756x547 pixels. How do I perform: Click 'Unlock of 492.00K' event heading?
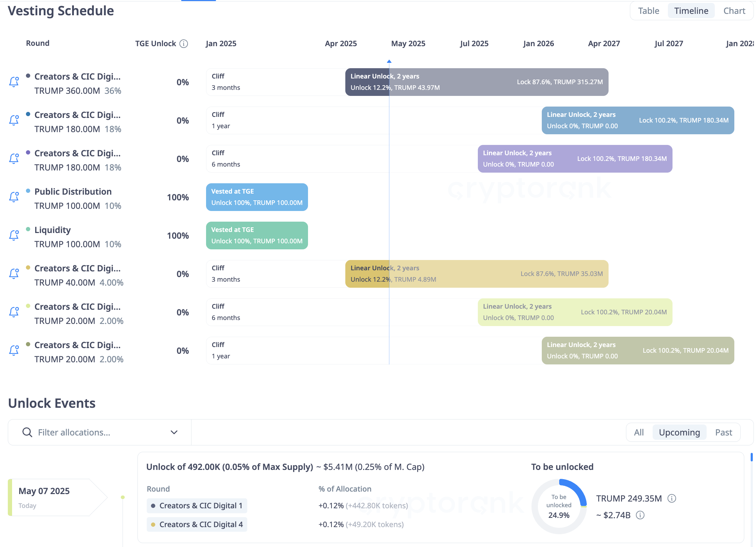coord(230,467)
